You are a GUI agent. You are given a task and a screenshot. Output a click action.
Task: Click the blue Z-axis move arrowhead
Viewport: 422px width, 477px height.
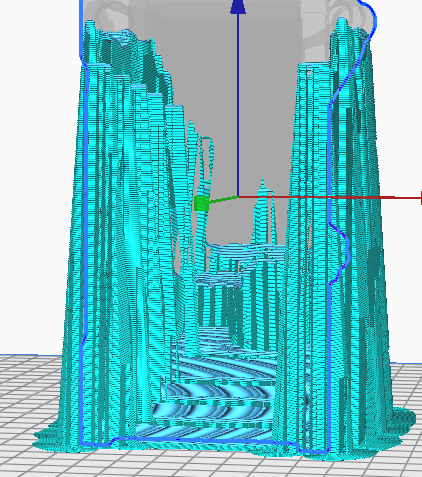(238, 7)
